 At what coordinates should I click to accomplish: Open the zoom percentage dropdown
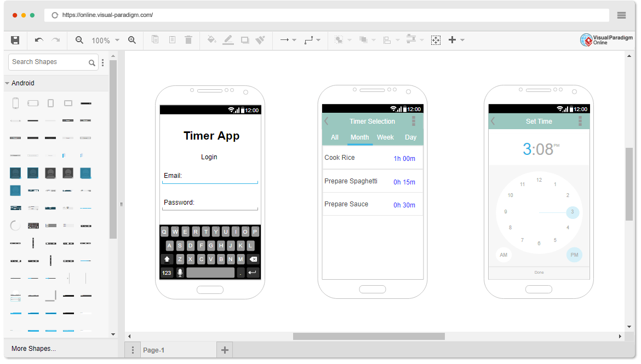(x=117, y=39)
